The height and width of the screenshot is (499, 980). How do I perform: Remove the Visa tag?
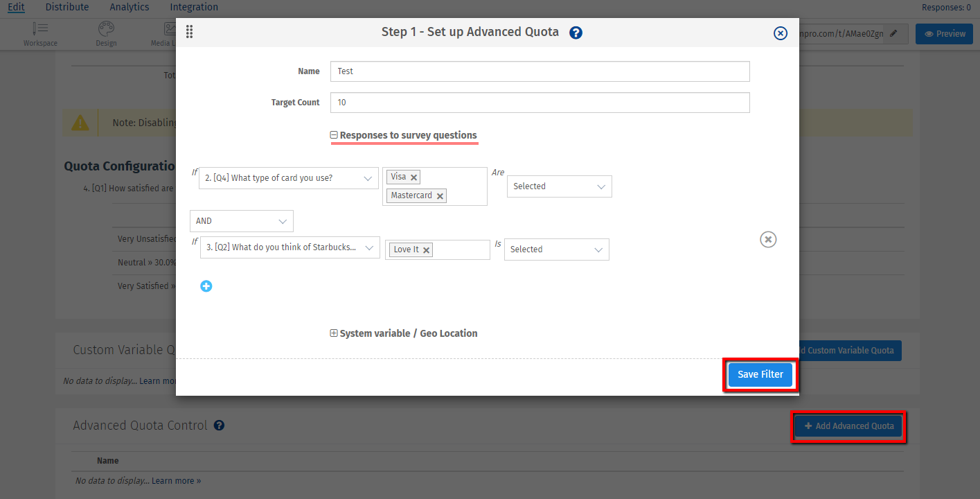click(413, 177)
